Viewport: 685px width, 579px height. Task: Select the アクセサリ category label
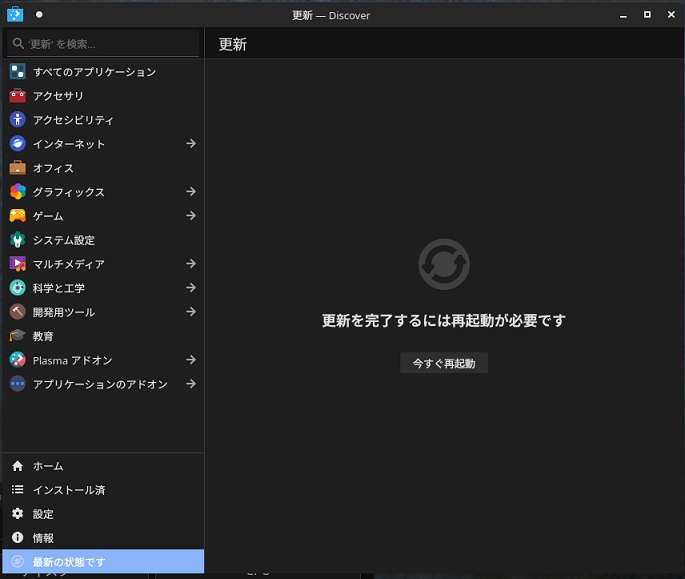click(58, 96)
